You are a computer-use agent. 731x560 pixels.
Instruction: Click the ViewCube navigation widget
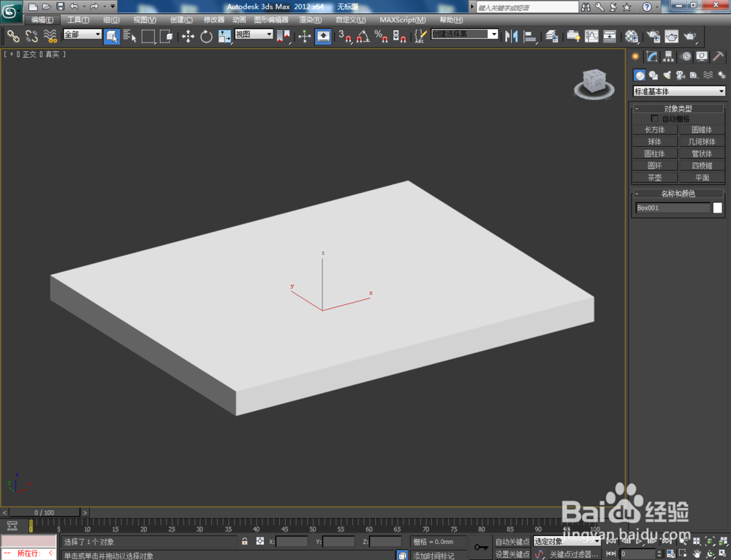click(594, 83)
